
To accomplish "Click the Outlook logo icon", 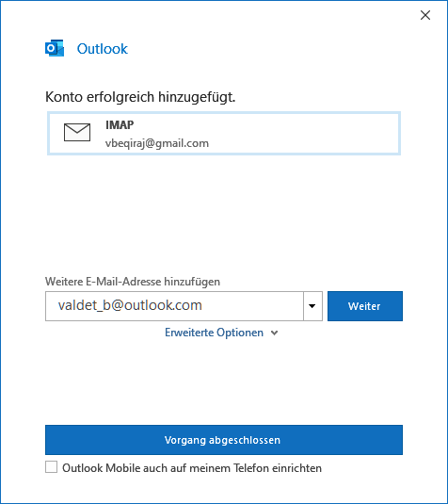I will [55, 48].
